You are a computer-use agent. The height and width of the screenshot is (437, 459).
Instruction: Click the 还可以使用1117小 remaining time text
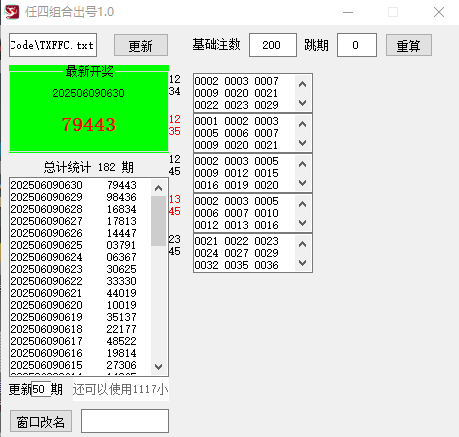120,389
